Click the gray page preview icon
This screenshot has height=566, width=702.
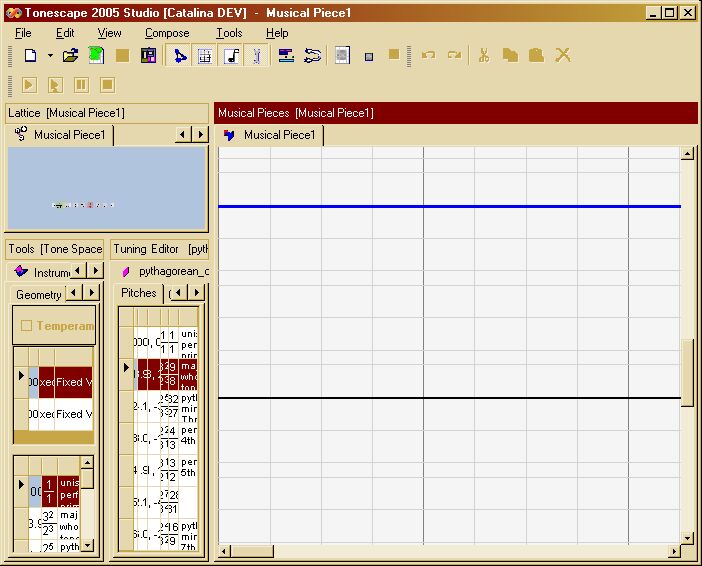(x=342, y=56)
